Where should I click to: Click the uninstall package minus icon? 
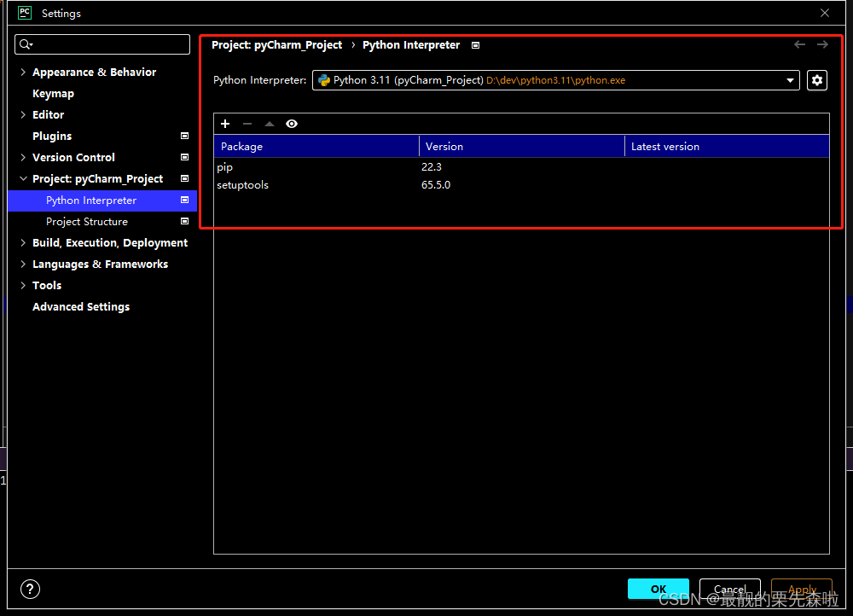247,124
